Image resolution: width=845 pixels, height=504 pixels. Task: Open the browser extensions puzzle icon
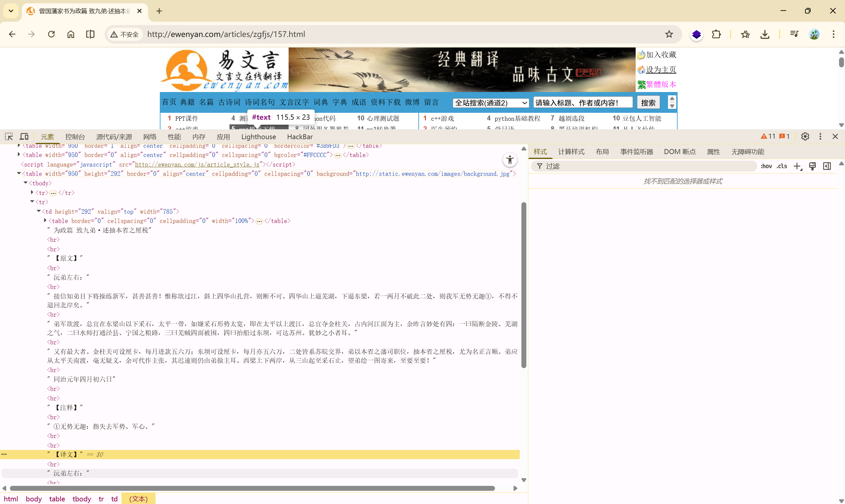click(716, 34)
